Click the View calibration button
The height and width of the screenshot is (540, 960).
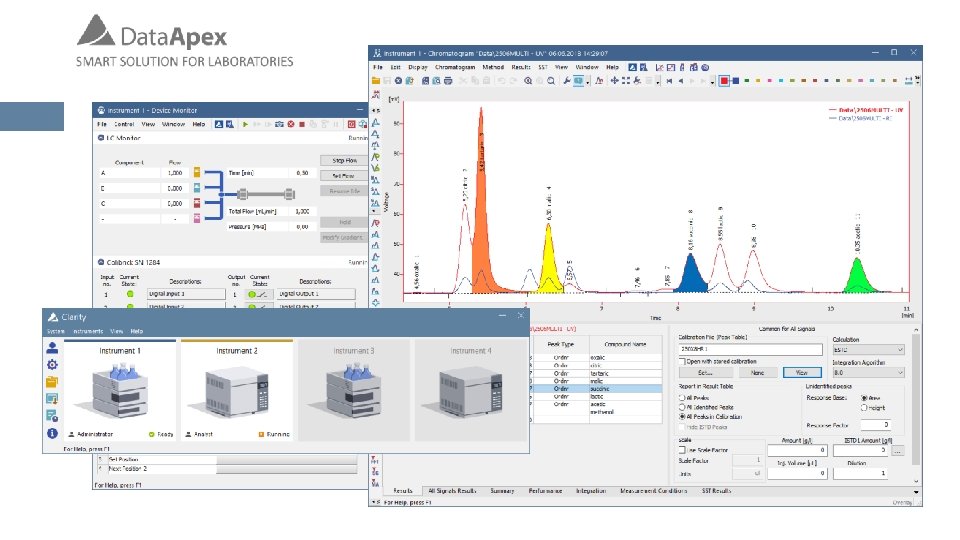pos(802,373)
